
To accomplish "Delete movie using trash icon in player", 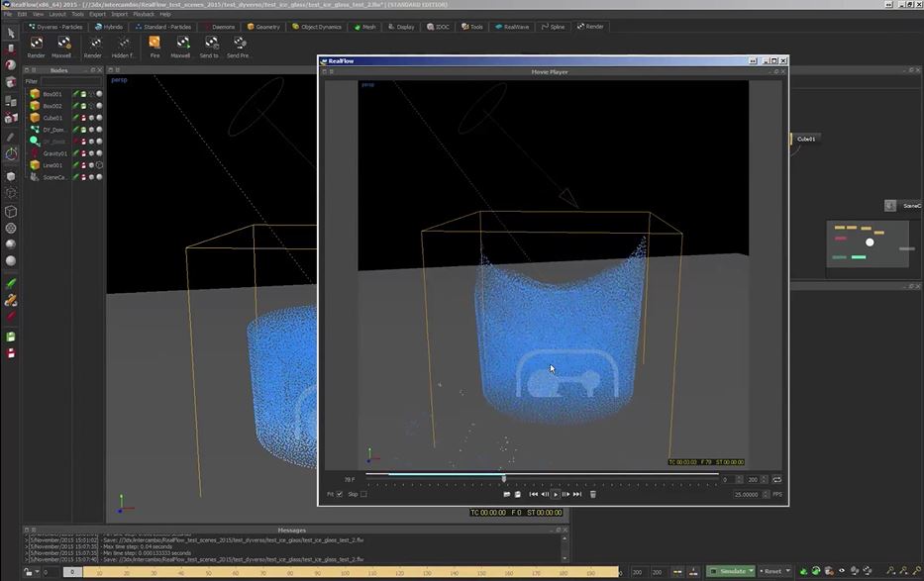I will point(593,495).
